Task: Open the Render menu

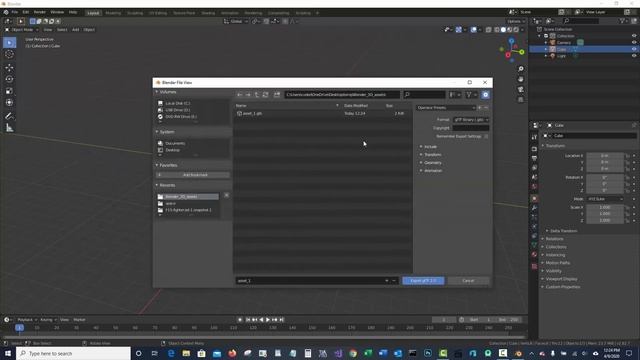Action: tap(40, 12)
